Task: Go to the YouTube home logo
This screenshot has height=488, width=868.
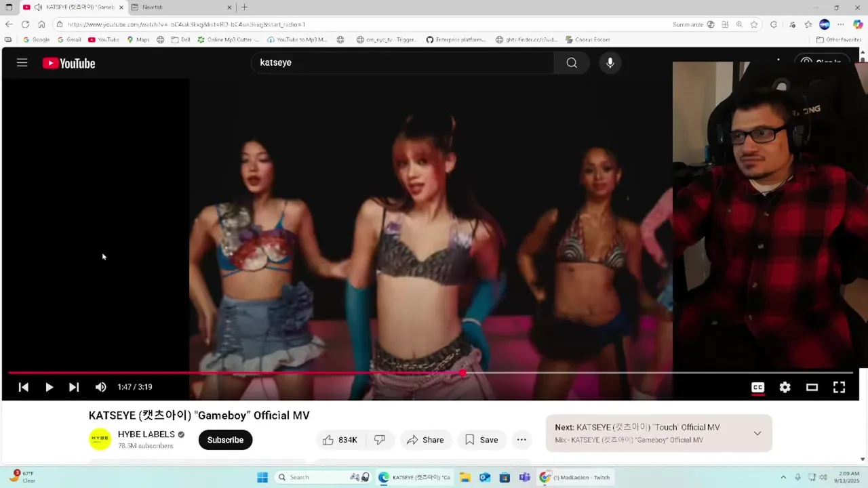Action: pyautogui.click(x=68, y=63)
